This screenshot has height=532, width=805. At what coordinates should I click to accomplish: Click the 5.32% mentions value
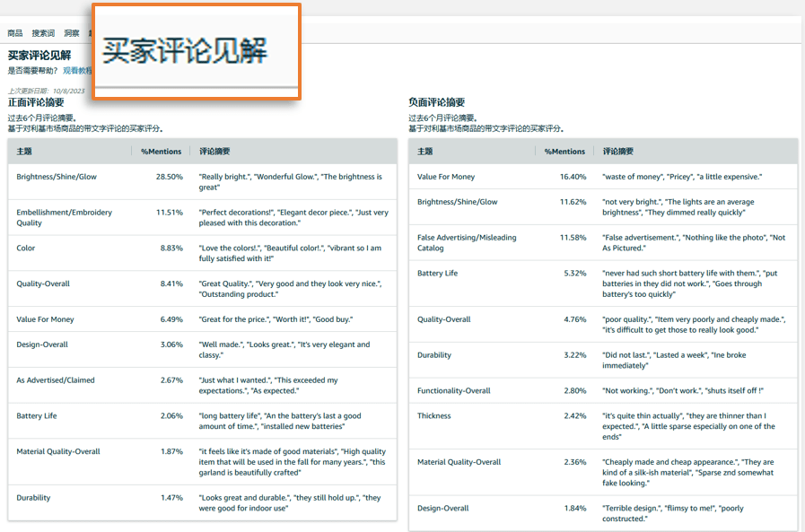click(x=575, y=273)
